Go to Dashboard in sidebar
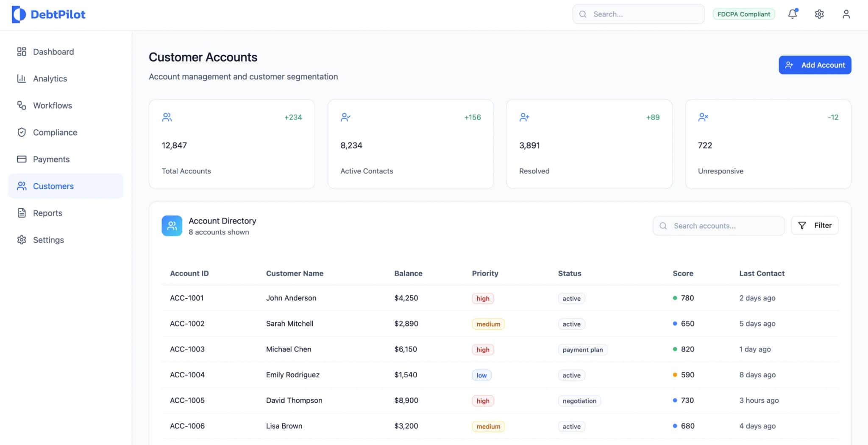 pos(53,52)
